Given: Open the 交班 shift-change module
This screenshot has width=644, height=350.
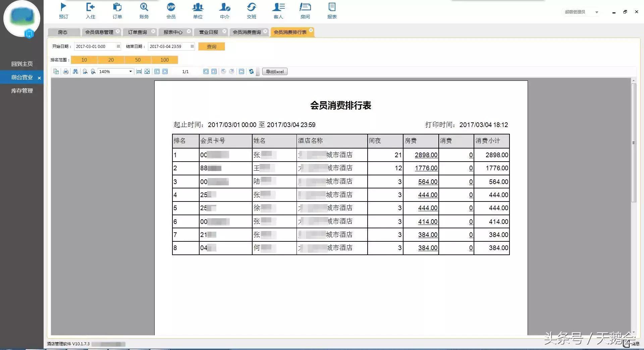Looking at the screenshot, I should pos(251,10).
